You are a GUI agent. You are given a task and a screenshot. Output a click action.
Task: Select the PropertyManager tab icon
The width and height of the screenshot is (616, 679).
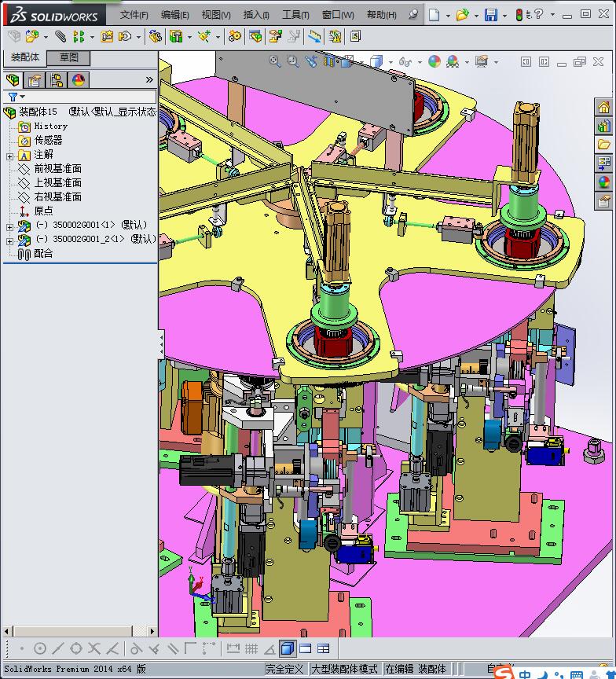(x=35, y=80)
